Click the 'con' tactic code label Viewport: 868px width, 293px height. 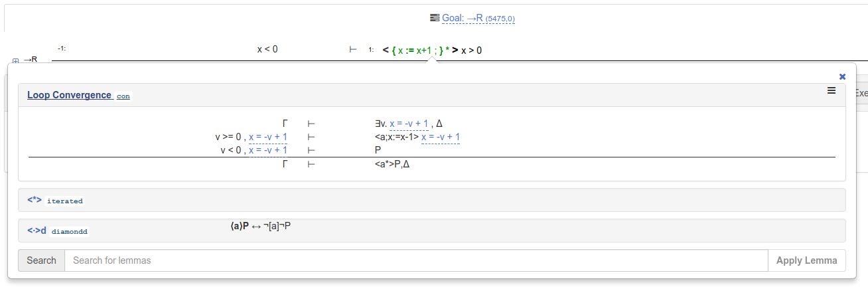click(123, 96)
